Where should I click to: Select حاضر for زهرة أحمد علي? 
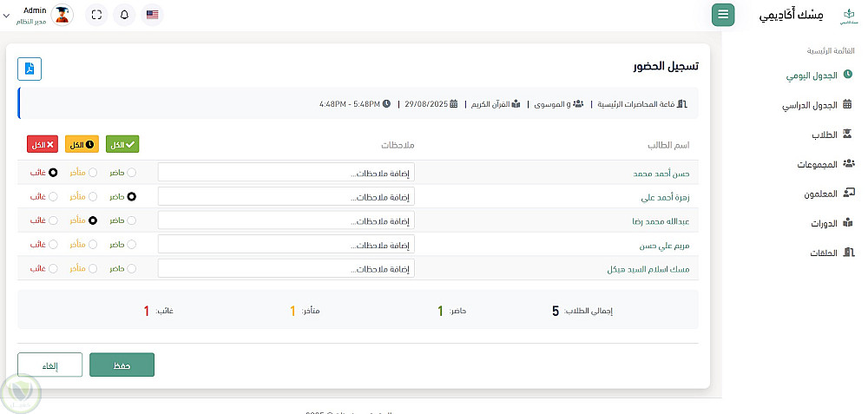coord(131,196)
